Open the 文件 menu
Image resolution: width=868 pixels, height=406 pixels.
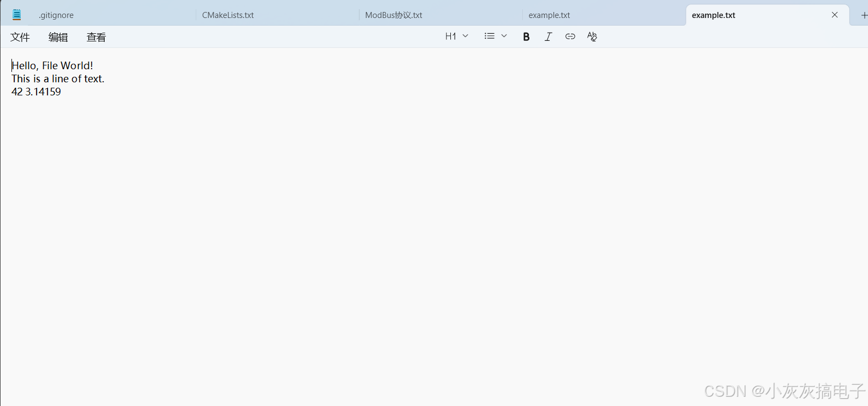(20, 37)
